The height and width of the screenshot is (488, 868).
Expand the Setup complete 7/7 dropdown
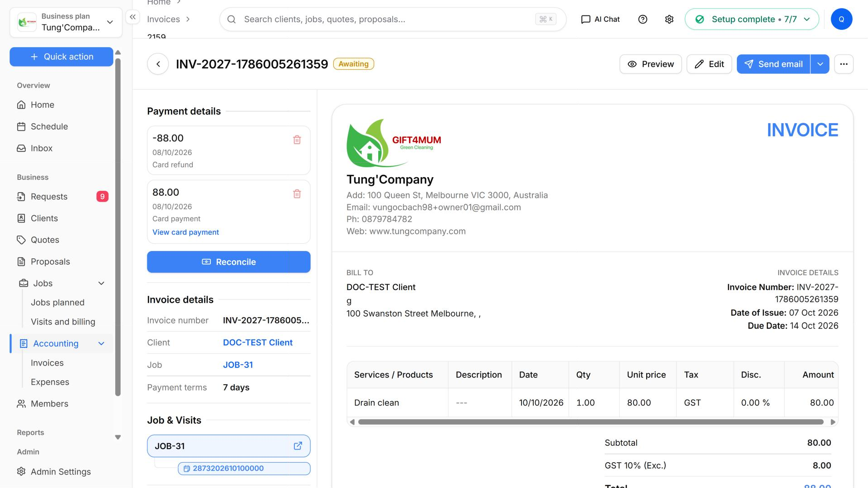coord(752,19)
